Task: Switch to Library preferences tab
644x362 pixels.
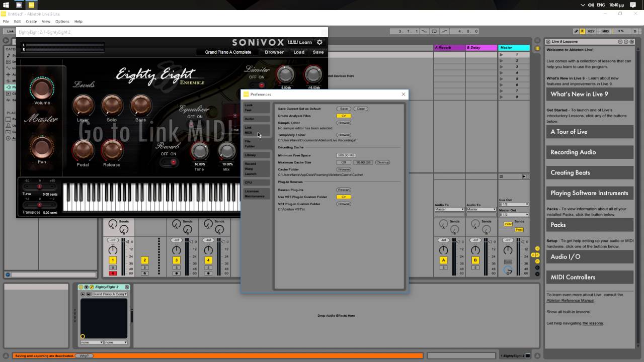Action: (257, 155)
